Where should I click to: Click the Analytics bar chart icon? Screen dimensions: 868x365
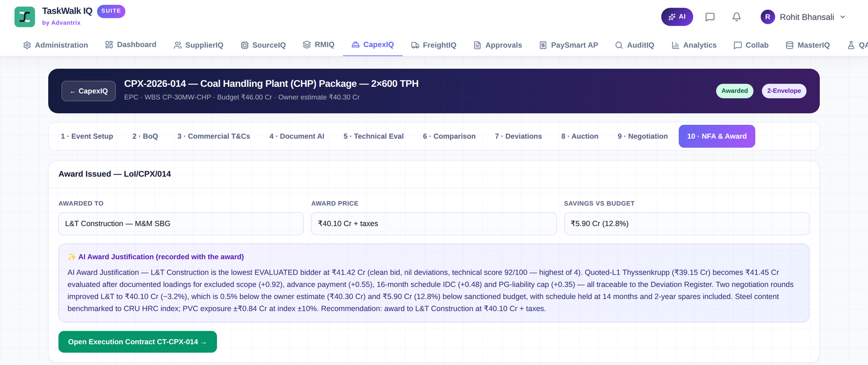click(x=675, y=45)
